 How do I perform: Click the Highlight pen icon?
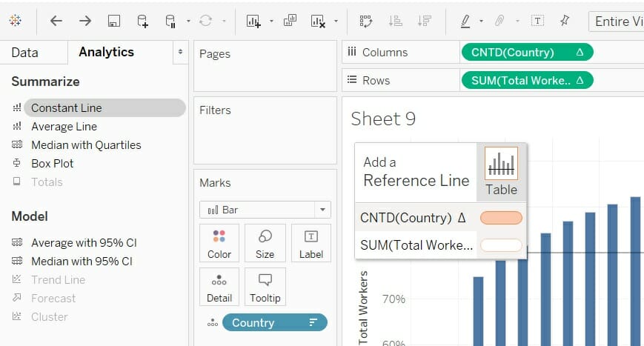tap(465, 21)
